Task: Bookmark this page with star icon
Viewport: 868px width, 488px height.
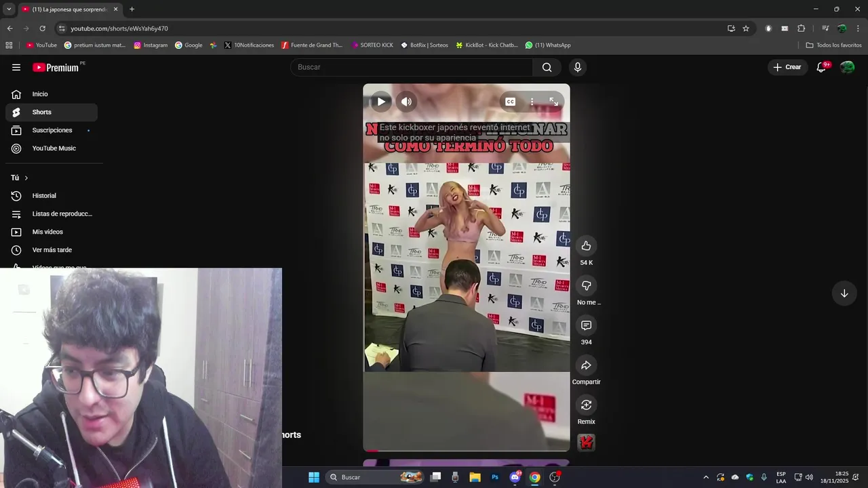Action: [x=746, y=28]
